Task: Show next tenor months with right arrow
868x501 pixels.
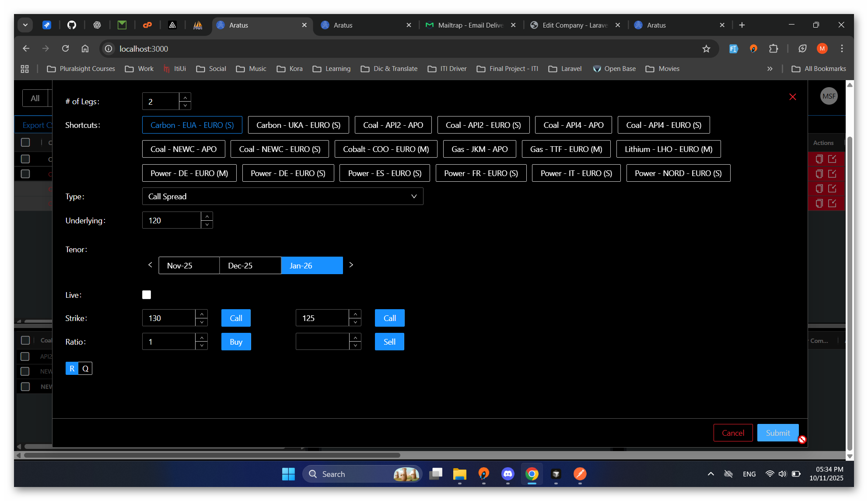Action: tap(351, 265)
